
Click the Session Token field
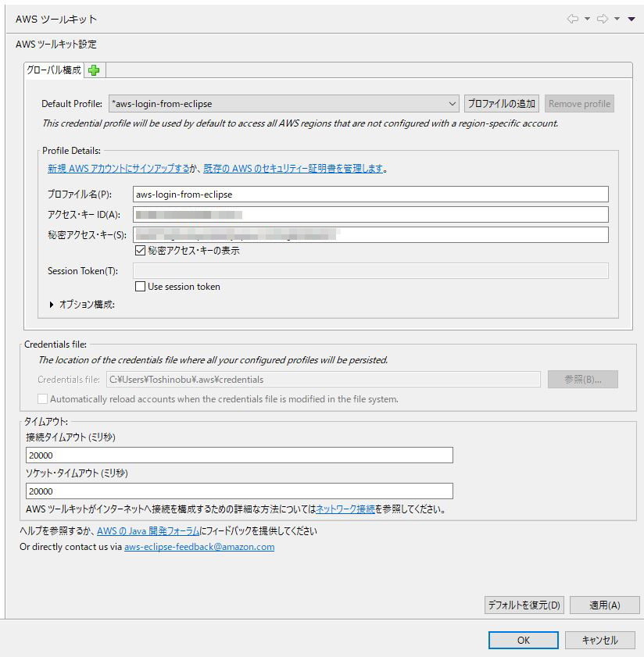[x=370, y=270]
